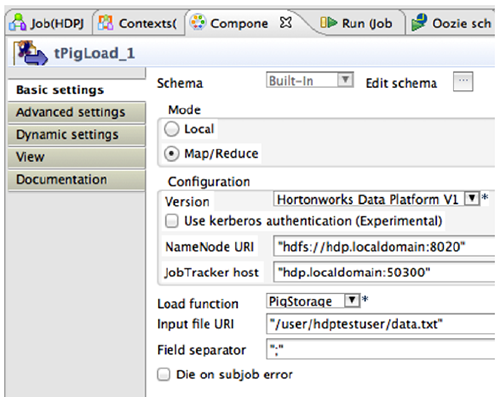This screenshot has width=500, height=397.
Task: Expand the PigStorage load function dropdown
Action: pyautogui.click(x=352, y=300)
